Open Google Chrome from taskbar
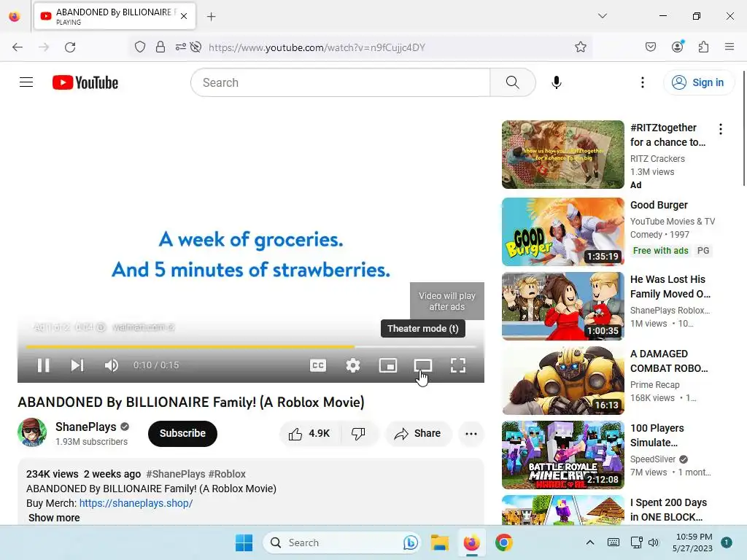 [503, 542]
